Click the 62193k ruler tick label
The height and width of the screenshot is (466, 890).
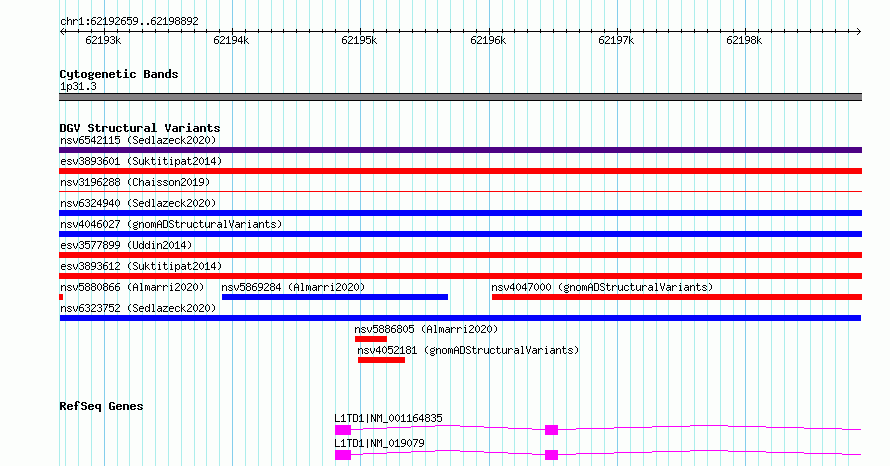click(x=103, y=40)
